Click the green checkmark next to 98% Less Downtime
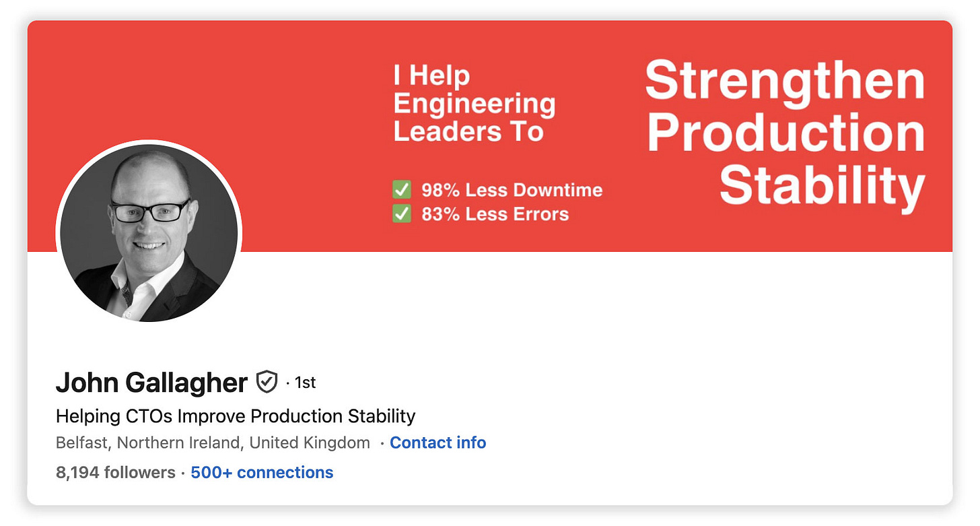 402,190
